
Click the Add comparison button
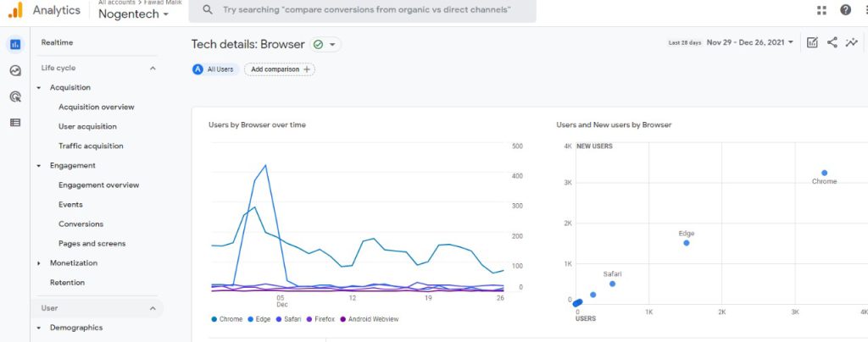(280, 69)
